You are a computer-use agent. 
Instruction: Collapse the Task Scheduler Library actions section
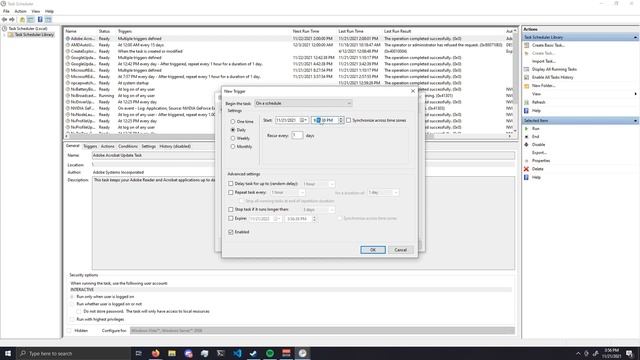[635, 37]
